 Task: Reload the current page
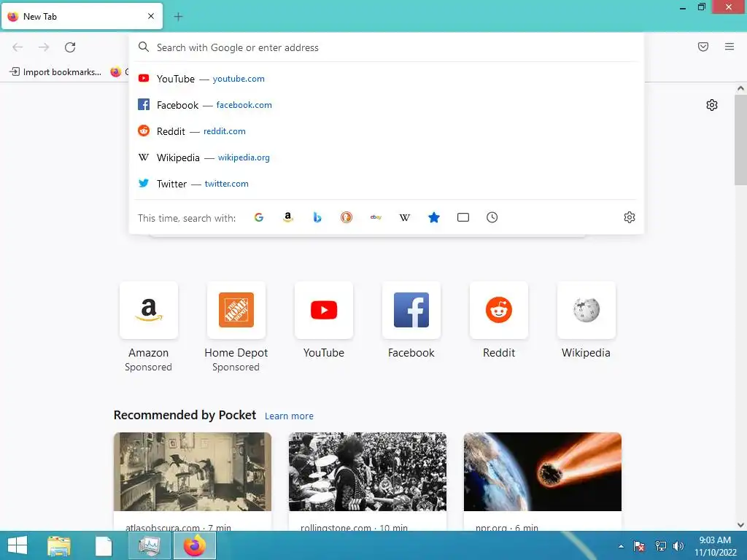pos(70,47)
